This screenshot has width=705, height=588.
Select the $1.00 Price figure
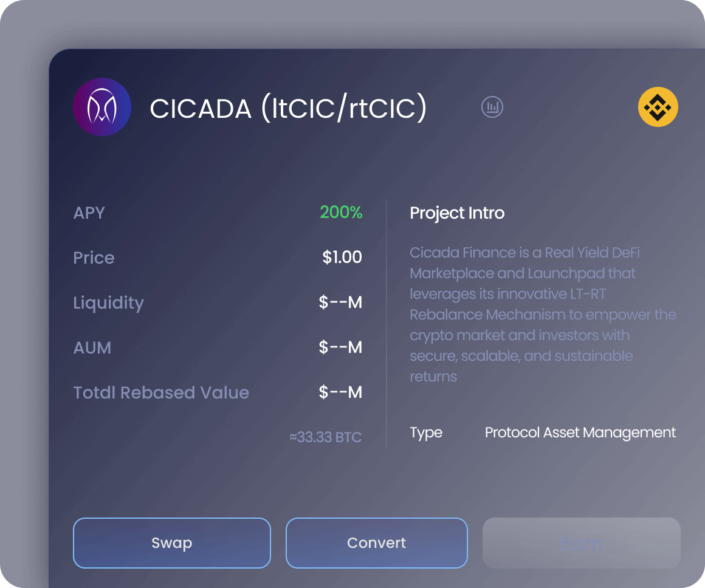click(342, 257)
